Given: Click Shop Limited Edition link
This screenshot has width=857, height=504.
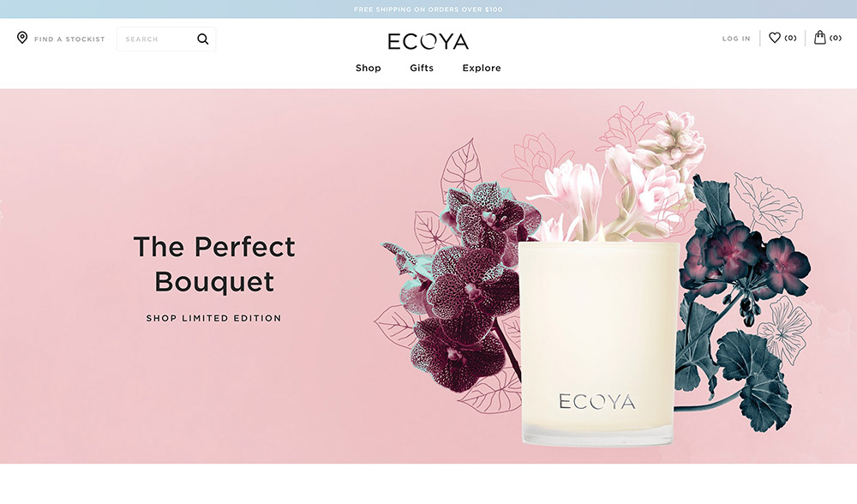Looking at the screenshot, I should click(213, 318).
